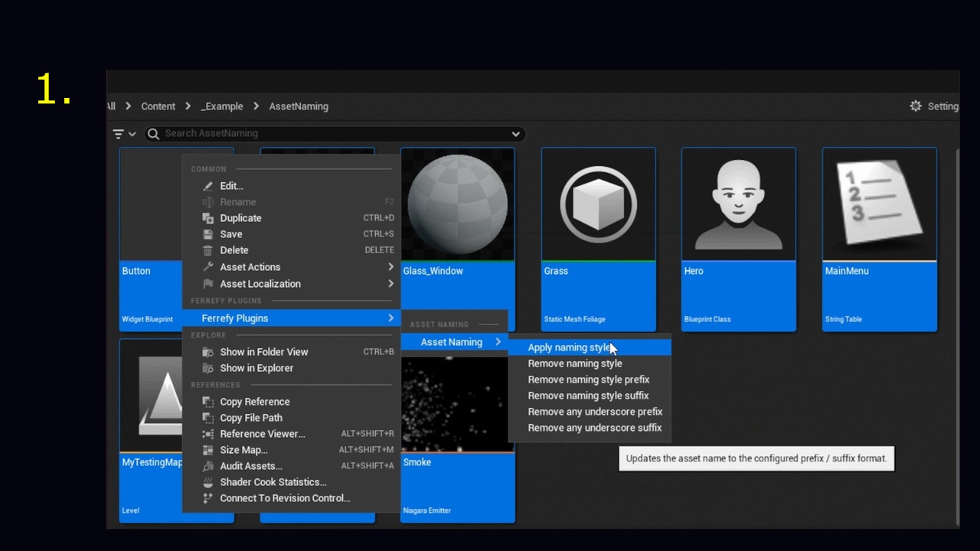Click the Settings gear icon

pos(916,106)
